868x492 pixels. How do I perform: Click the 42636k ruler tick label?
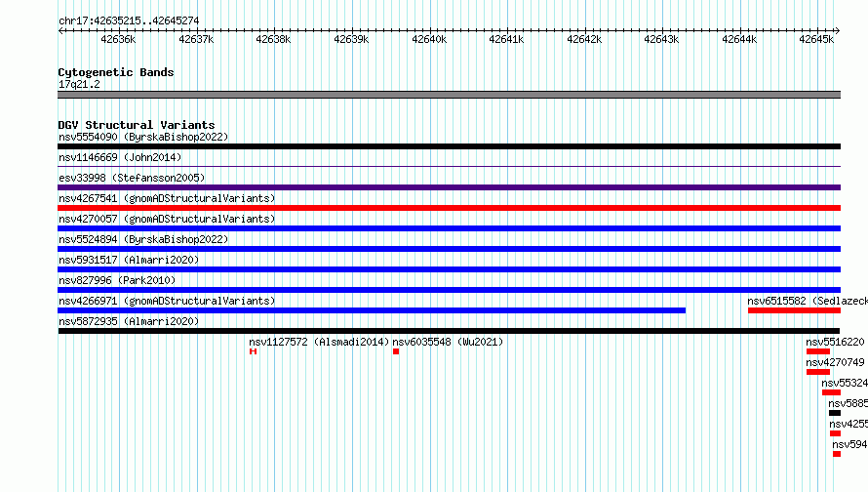(x=118, y=39)
